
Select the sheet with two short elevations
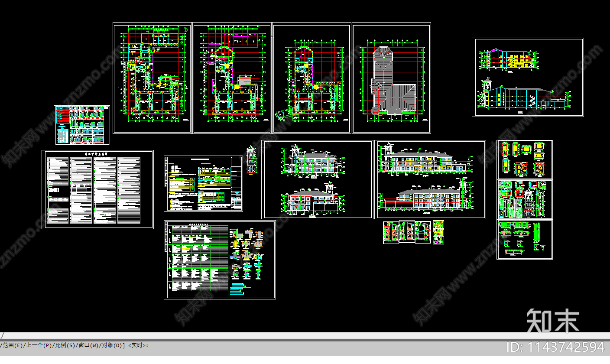tap(317, 179)
